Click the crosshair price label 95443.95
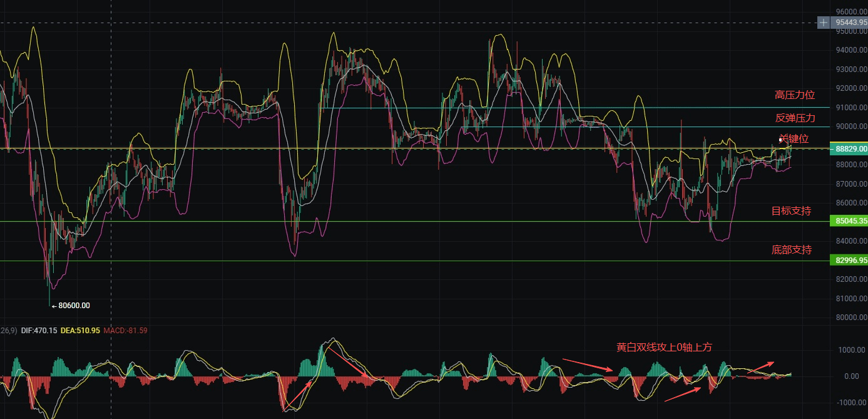868x419 pixels. point(850,23)
